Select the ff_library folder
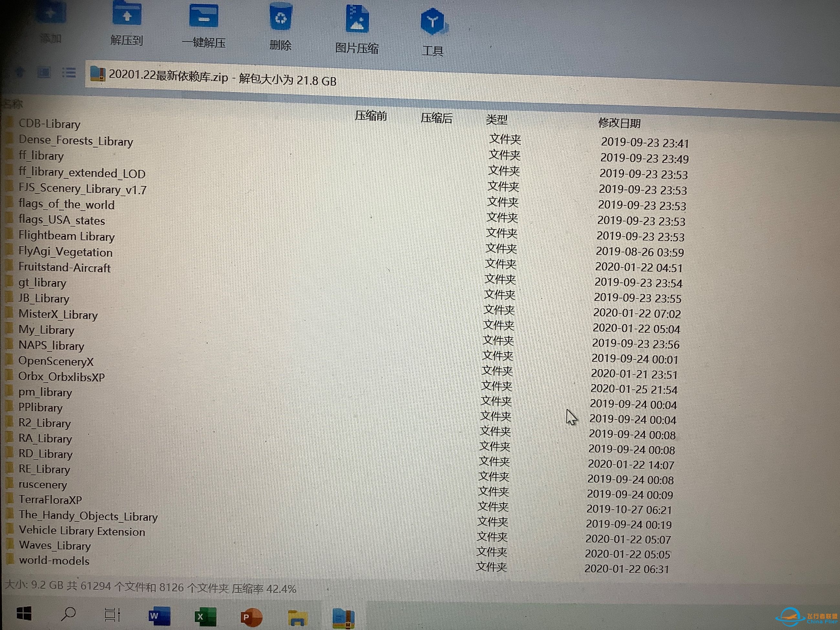 click(x=41, y=155)
